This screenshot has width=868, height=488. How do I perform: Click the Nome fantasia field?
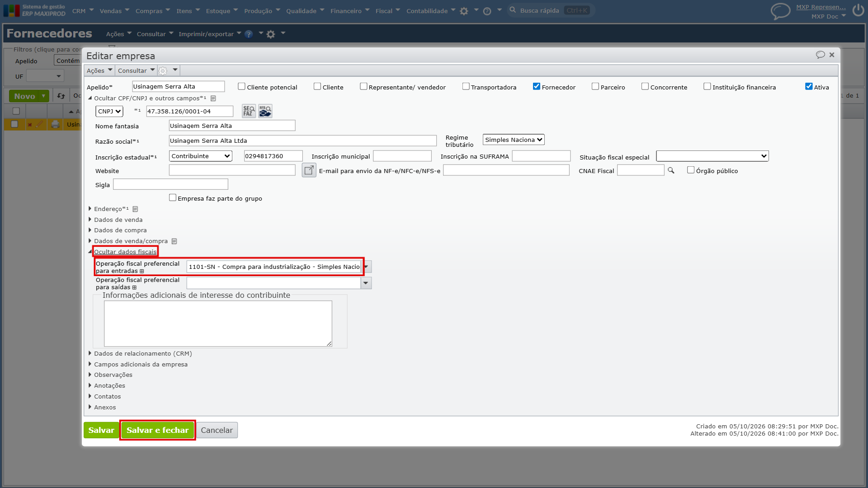pos(232,126)
